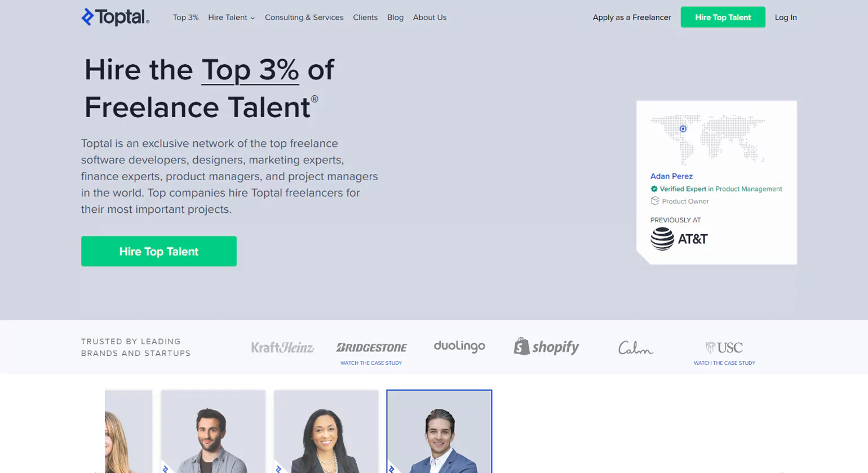Open the Blog section
Screen dimensions: 868x473
pyautogui.click(x=395, y=17)
